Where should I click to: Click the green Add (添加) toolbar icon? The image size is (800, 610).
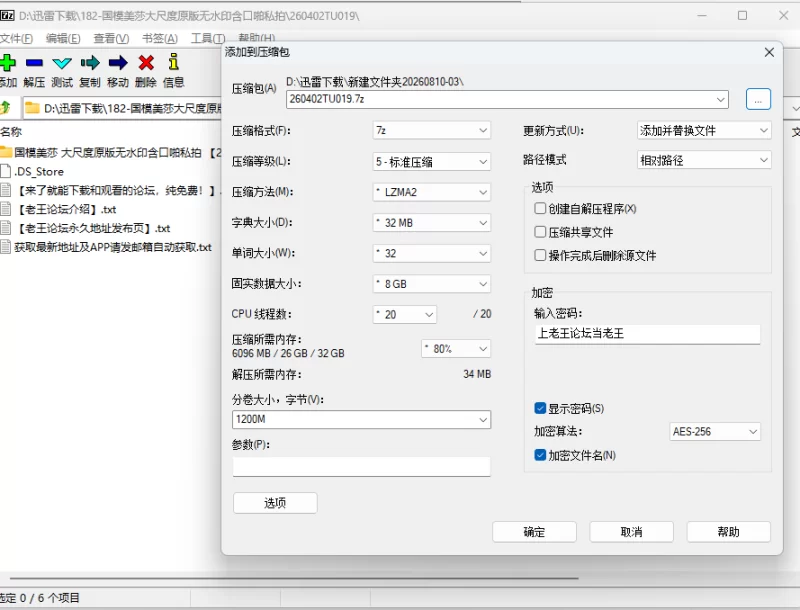pyautogui.click(x=8, y=63)
